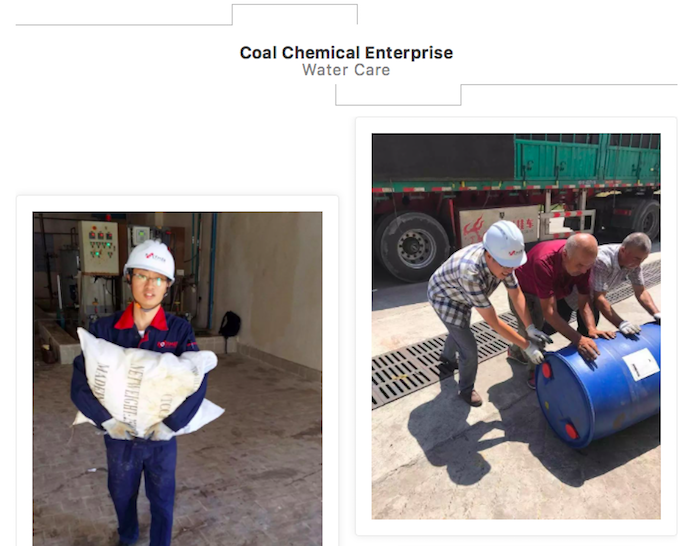Click the decorative bracket line above heading
This screenshot has height=546, width=700.
pos(187,15)
